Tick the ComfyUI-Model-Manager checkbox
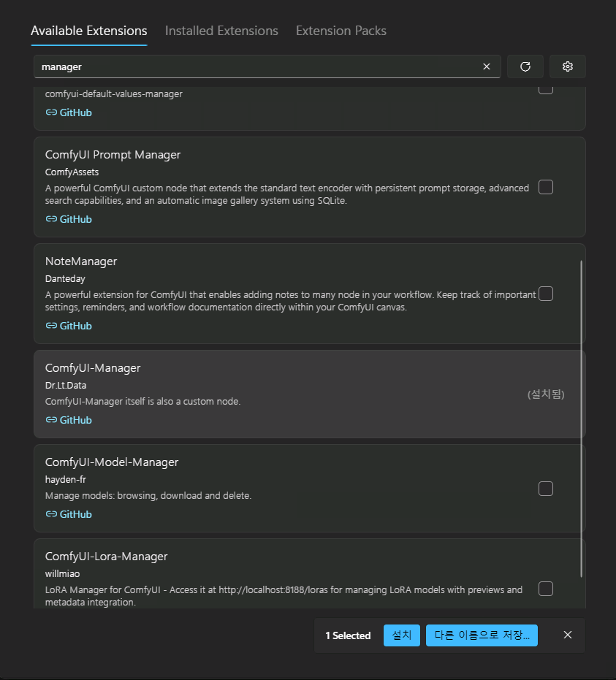The width and height of the screenshot is (616, 680). tap(545, 489)
